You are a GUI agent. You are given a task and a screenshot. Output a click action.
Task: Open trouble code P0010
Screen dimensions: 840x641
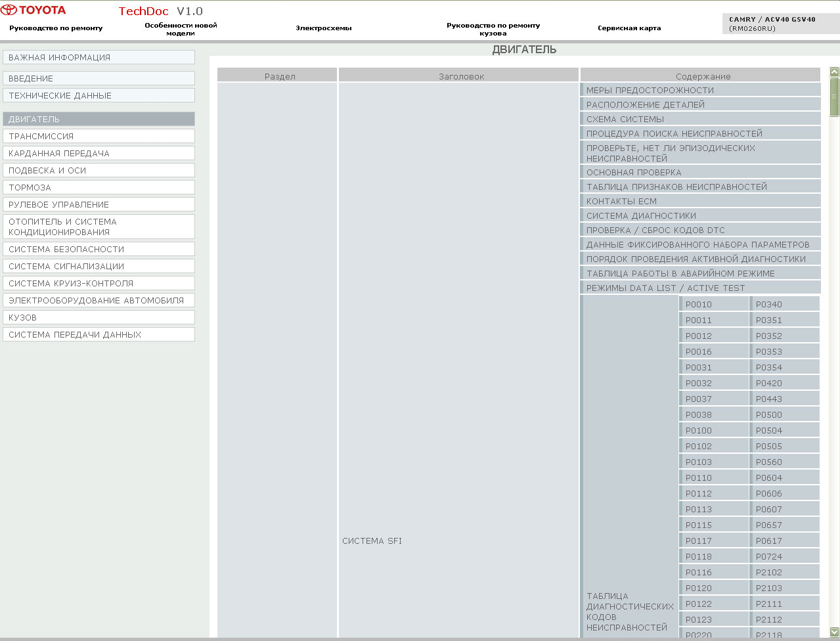coord(714,304)
